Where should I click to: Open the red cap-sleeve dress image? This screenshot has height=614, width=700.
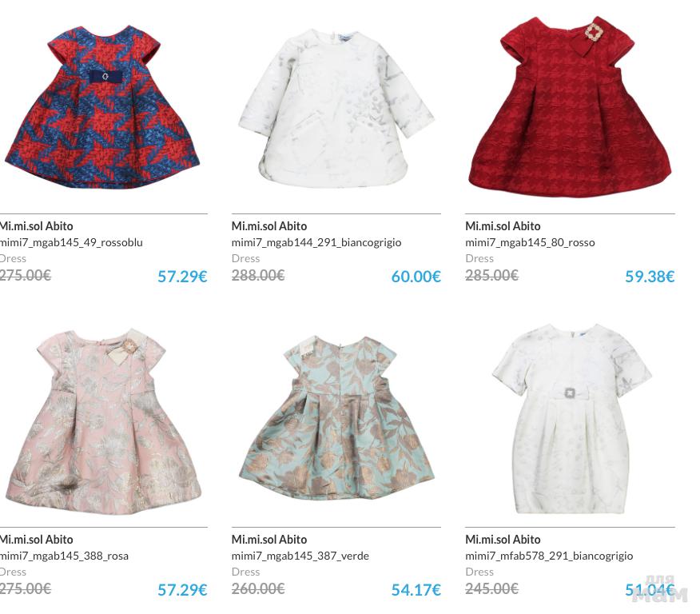[570, 107]
